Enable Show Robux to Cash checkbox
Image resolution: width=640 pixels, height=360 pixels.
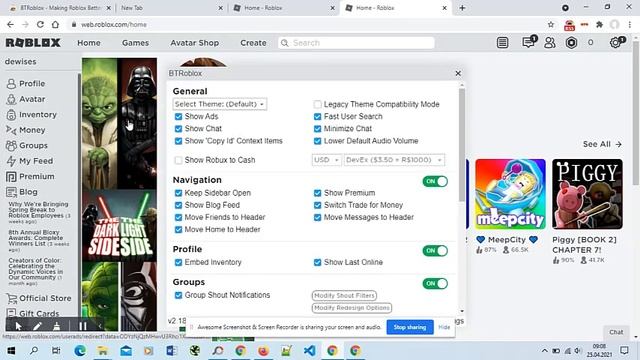tap(178, 160)
